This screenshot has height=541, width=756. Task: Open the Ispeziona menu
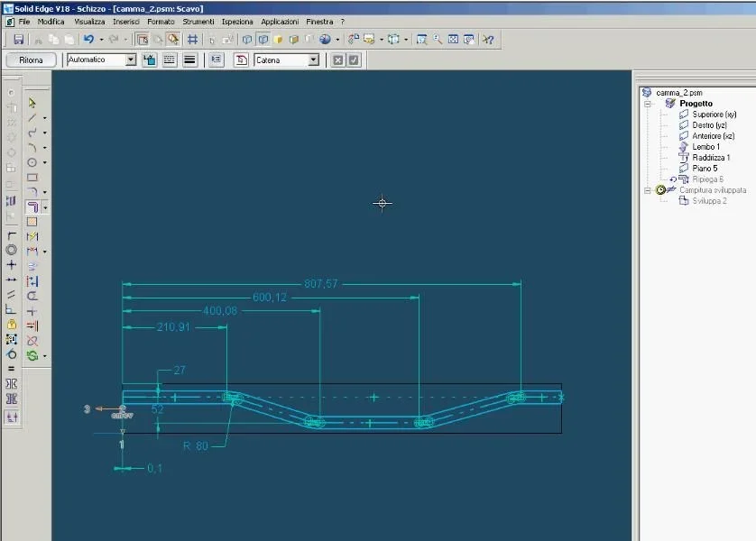(x=237, y=22)
